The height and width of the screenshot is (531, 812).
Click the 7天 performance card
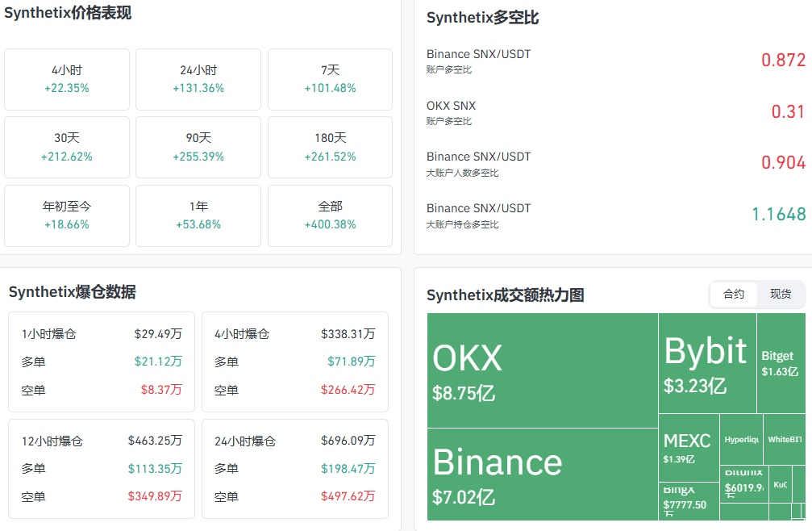[330, 79]
